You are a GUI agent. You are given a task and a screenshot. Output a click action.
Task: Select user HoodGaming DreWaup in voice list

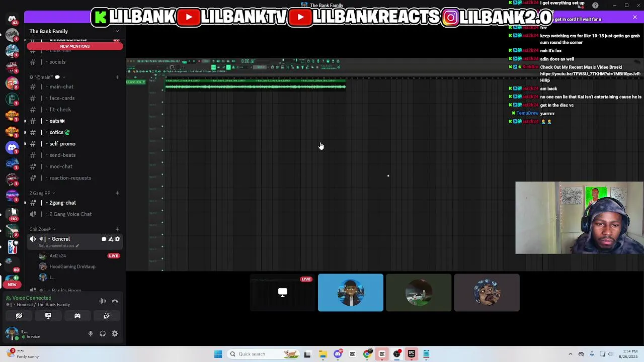point(72,267)
